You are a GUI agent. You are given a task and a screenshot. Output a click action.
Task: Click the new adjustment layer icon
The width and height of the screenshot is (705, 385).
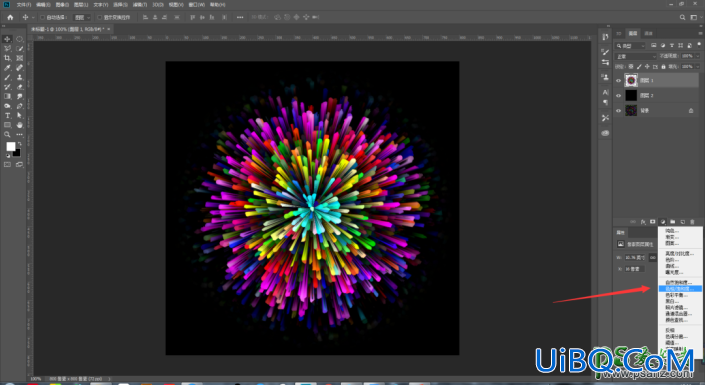[x=662, y=222]
